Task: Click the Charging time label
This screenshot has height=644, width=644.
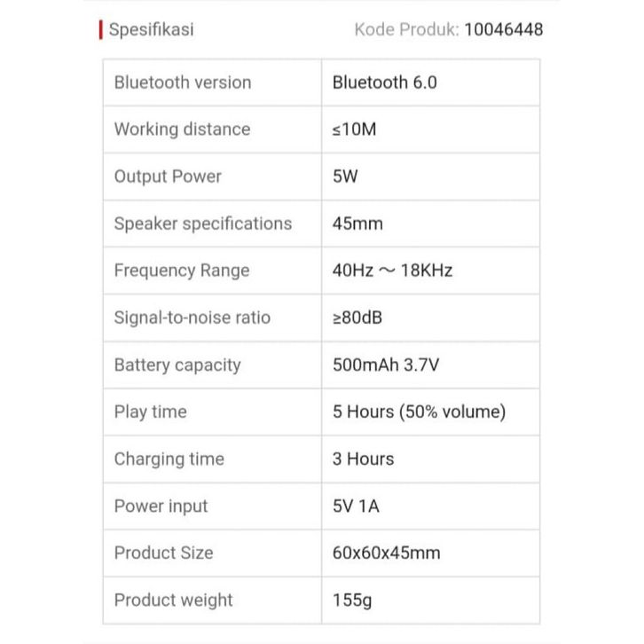Action: (x=169, y=459)
